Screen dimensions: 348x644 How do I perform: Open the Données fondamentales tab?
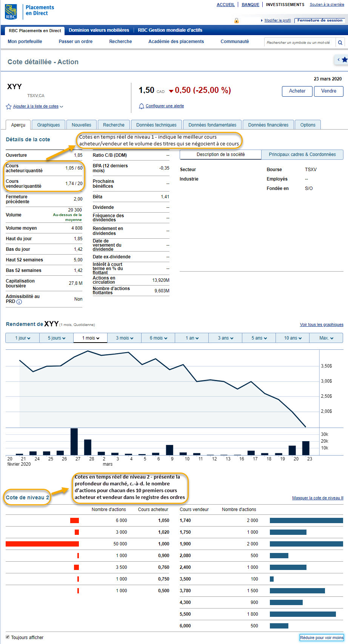click(212, 125)
